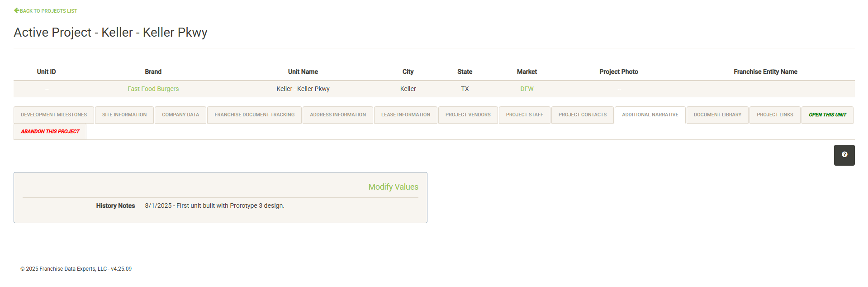Image resolution: width=868 pixels, height=287 pixels.
Task: Open the Document Library tab
Action: 717,115
